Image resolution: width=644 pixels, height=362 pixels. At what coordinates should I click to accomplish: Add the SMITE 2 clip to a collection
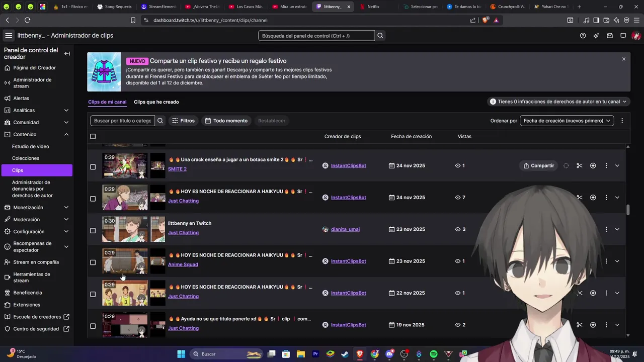point(593,166)
